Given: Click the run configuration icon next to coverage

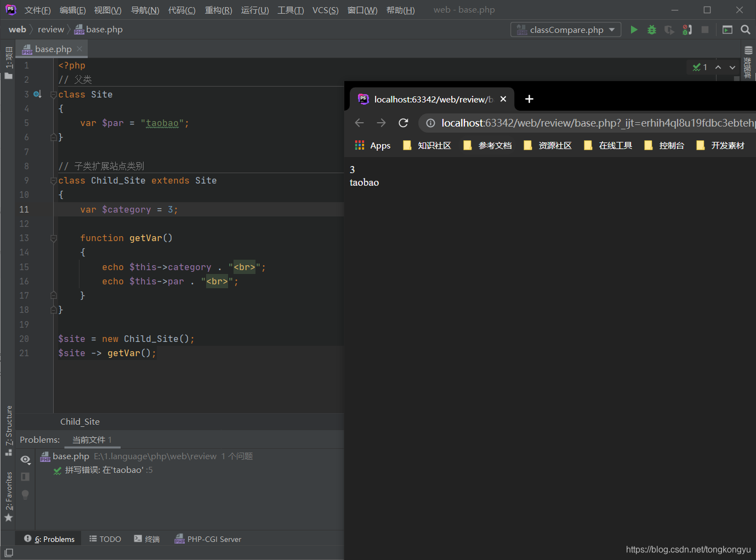Looking at the screenshot, I should pyautogui.click(x=687, y=30).
